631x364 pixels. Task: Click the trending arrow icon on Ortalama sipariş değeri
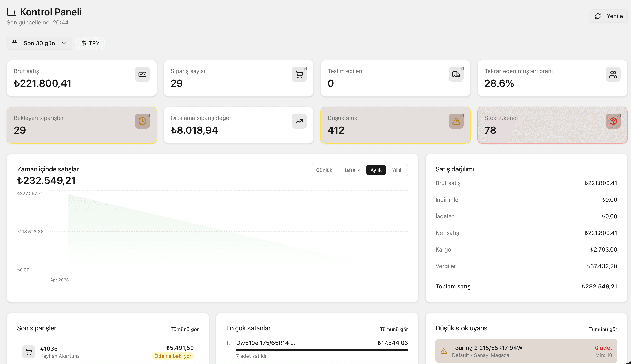pyautogui.click(x=299, y=121)
